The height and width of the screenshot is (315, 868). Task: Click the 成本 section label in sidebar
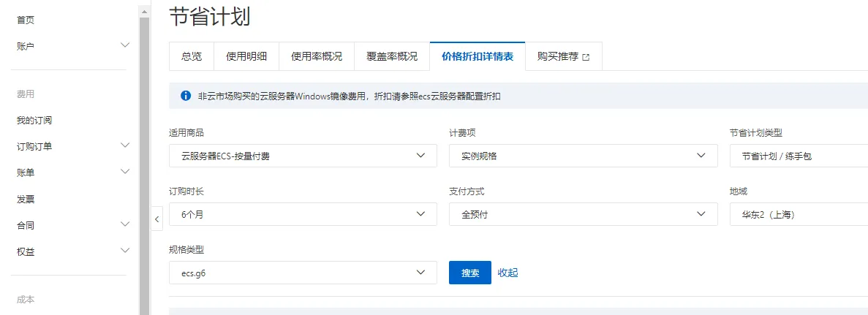tap(26, 300)
